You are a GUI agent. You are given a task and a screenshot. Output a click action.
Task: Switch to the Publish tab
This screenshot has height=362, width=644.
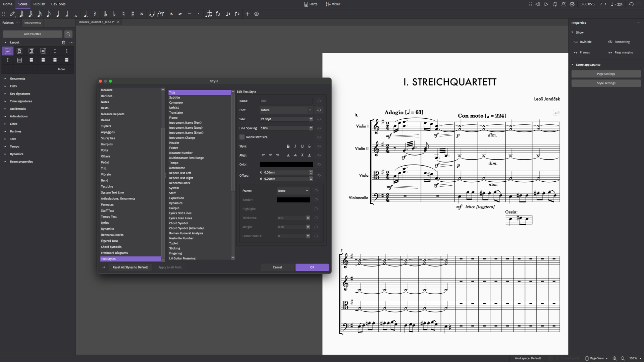coord(39,4)
